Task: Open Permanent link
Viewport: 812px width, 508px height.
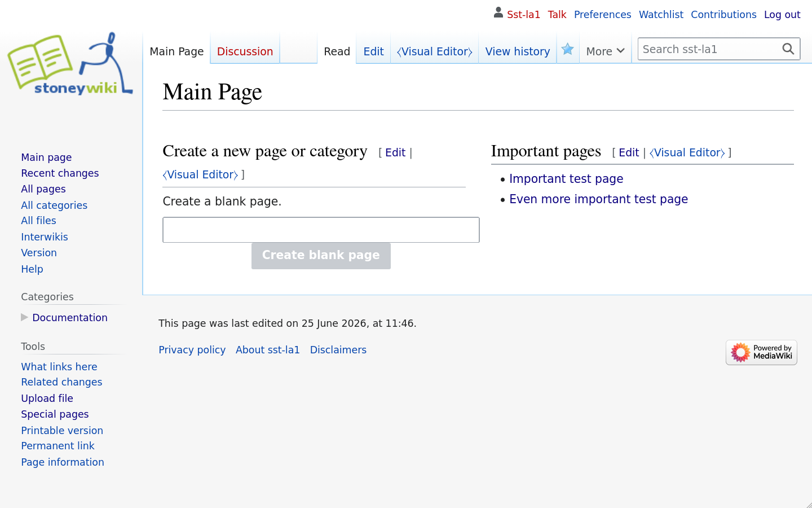Action: coord(58,446)
